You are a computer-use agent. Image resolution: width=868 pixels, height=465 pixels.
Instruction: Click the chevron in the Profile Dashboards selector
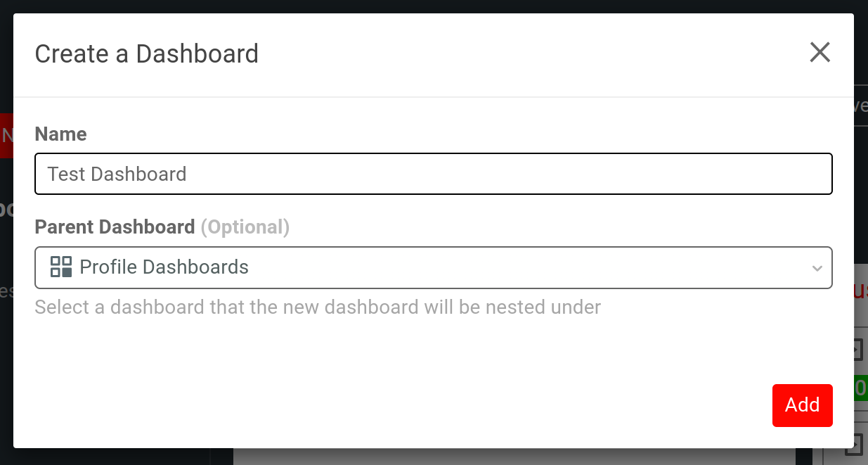(x=817, y=268)
